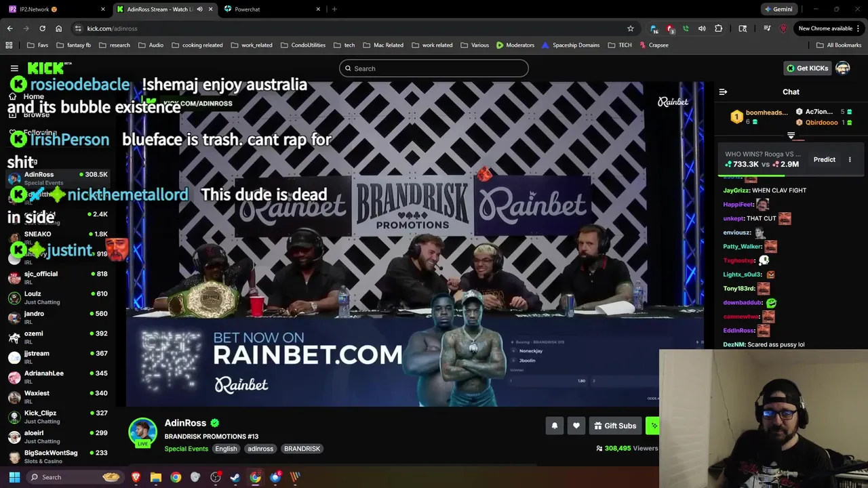Open the research bookmark folder
Image resolution: width=868 pixels, height=488 pixels.
coord(114,45)
